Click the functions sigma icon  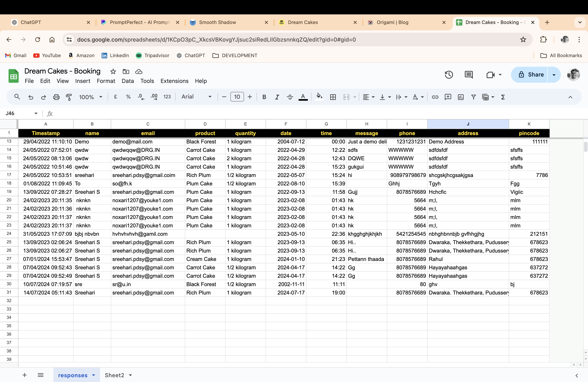point(503,97)
